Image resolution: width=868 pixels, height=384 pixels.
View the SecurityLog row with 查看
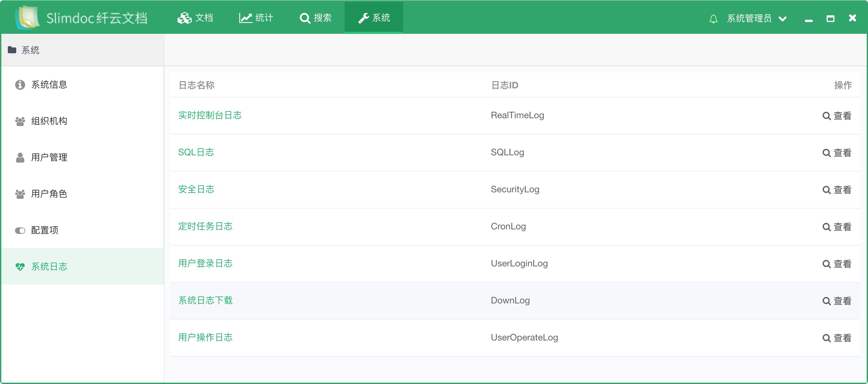[x=837, y=190]
